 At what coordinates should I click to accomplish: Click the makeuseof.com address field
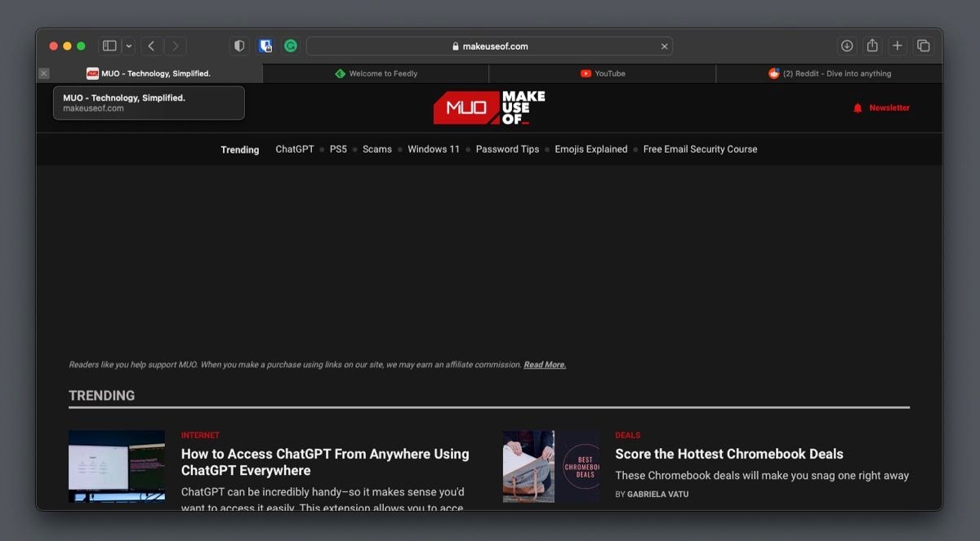[489, 47]
